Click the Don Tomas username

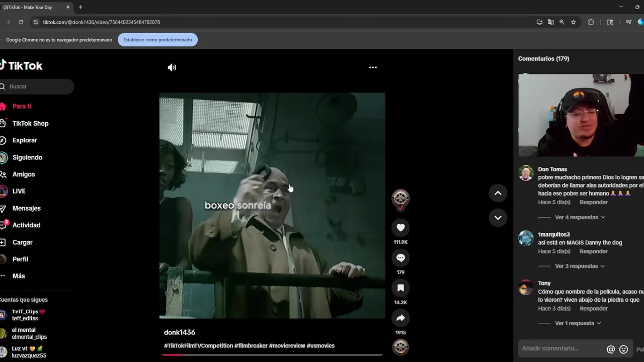click(552, 169)
